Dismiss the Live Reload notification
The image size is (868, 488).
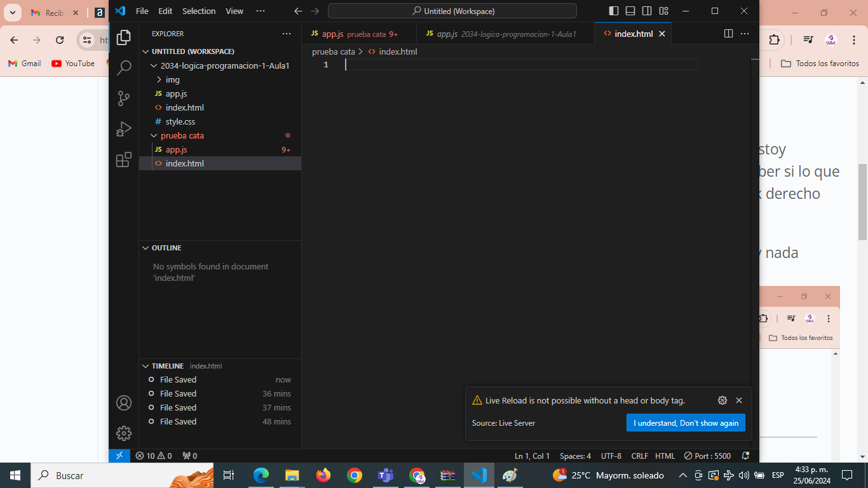(x=739, y=400)
